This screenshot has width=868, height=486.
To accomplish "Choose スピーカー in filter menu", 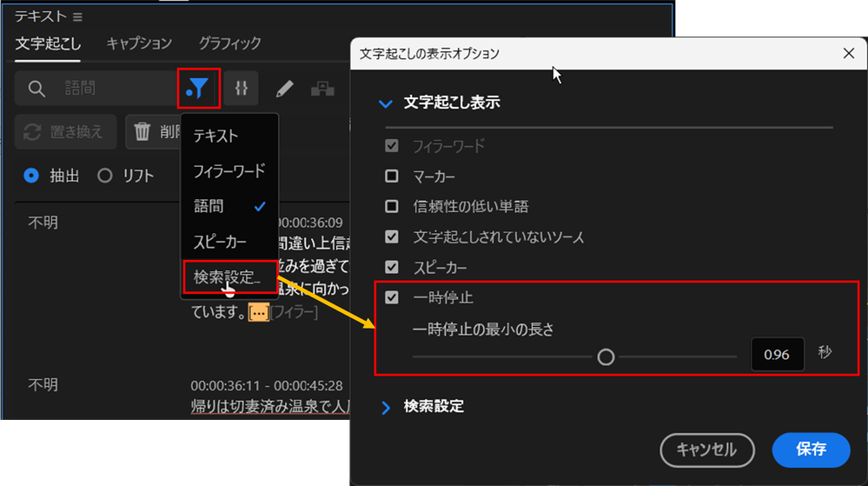I will (229, 243).
